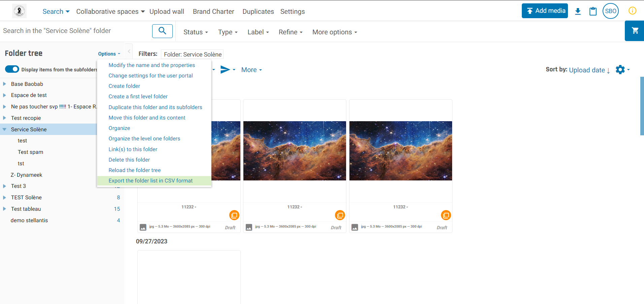
Task: Expand the Espace de test folder
Action: tap(4, 95)
